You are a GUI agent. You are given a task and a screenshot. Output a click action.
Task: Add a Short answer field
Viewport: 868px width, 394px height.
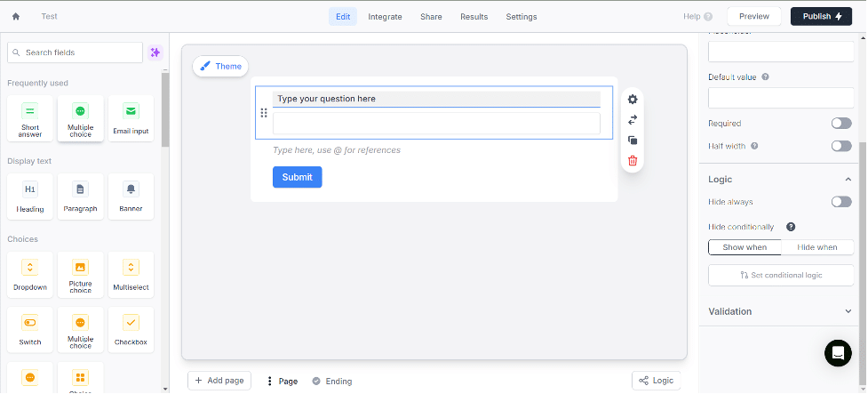coord(30,118)
